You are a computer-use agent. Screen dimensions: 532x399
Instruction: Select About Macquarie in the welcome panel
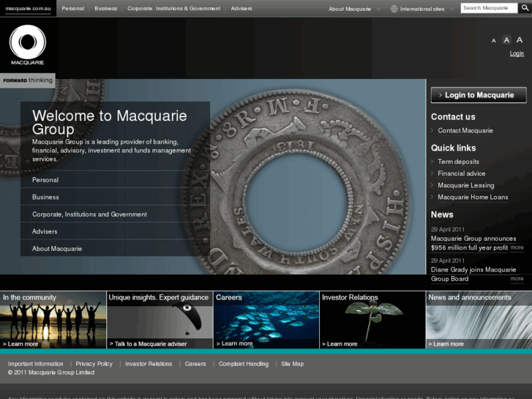(115, 249)
